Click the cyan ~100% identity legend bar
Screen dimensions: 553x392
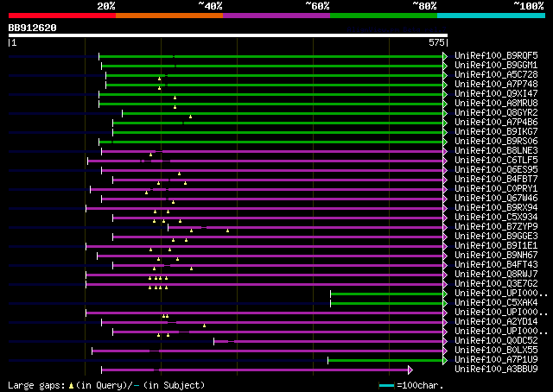point(492,16)
